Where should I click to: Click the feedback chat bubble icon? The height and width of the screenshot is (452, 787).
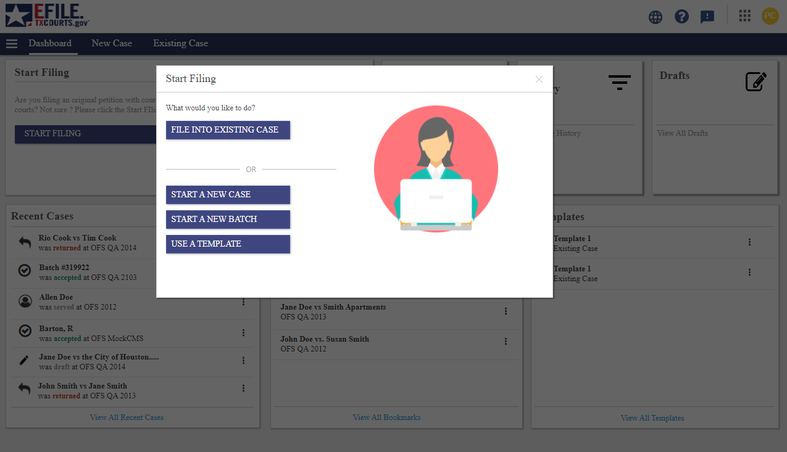pos(707,16)
